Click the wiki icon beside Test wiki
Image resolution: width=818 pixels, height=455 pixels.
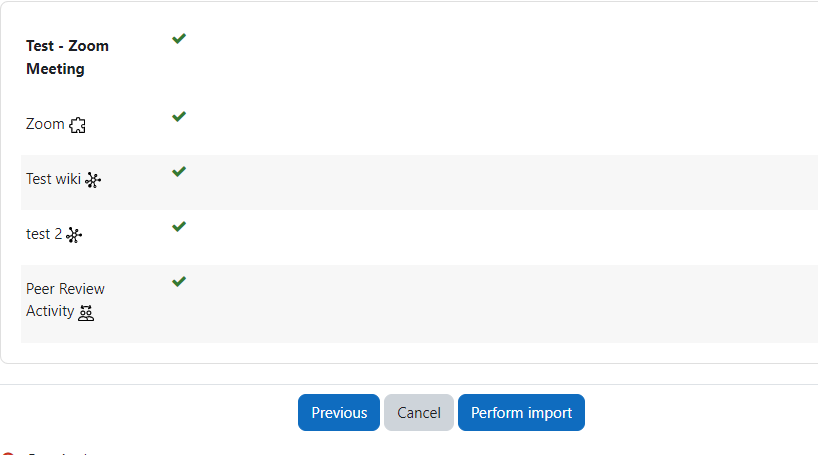93,180
